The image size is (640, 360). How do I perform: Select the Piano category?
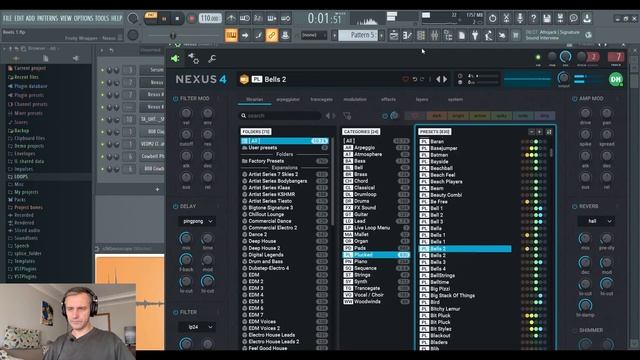point(376,261)
